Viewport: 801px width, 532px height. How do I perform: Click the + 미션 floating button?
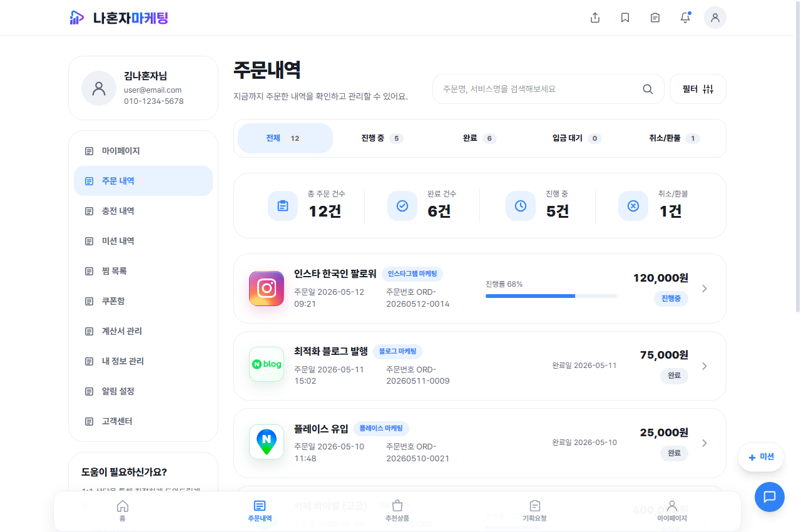pyautogui.click(x=761, y=457)
